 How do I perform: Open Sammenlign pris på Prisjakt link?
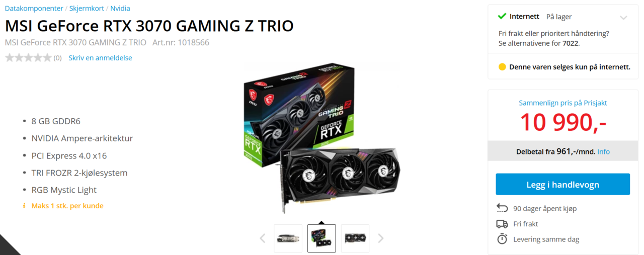[x=562, y=103]
